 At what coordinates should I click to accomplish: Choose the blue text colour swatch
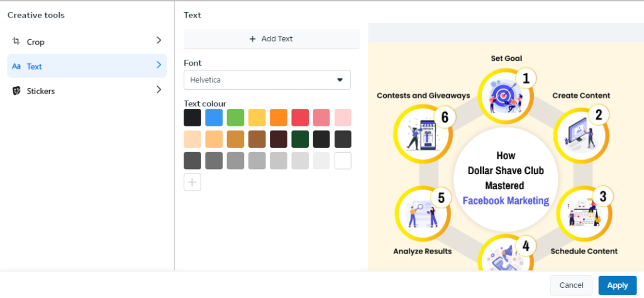click(214, 118)
